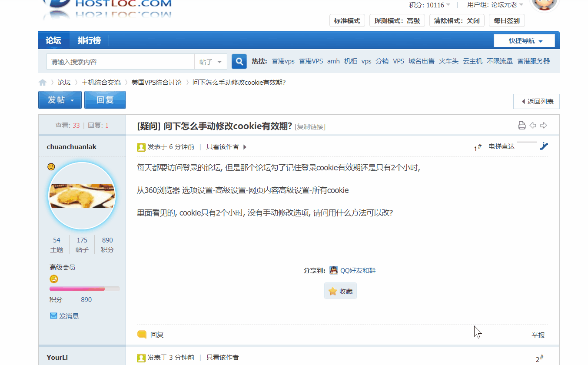The width and height of the screenshot is (588, 365).
Task: Open the 排行榜 nav tab
Action: click(89, 40)
